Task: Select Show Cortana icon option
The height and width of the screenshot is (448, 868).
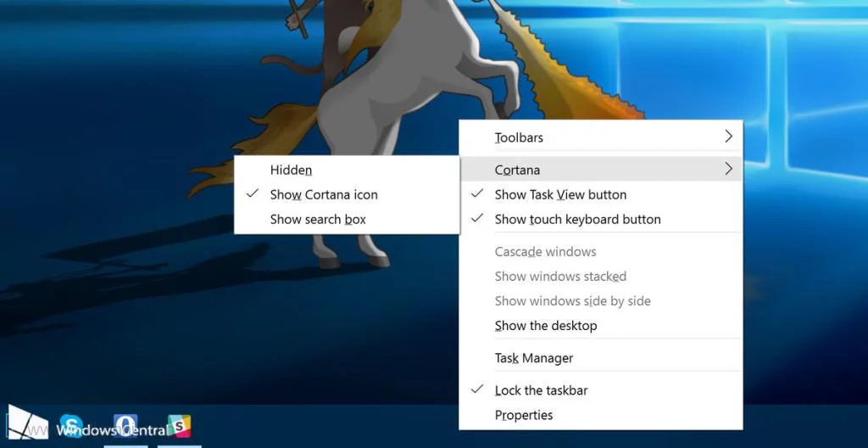Action: click(324, 194)
